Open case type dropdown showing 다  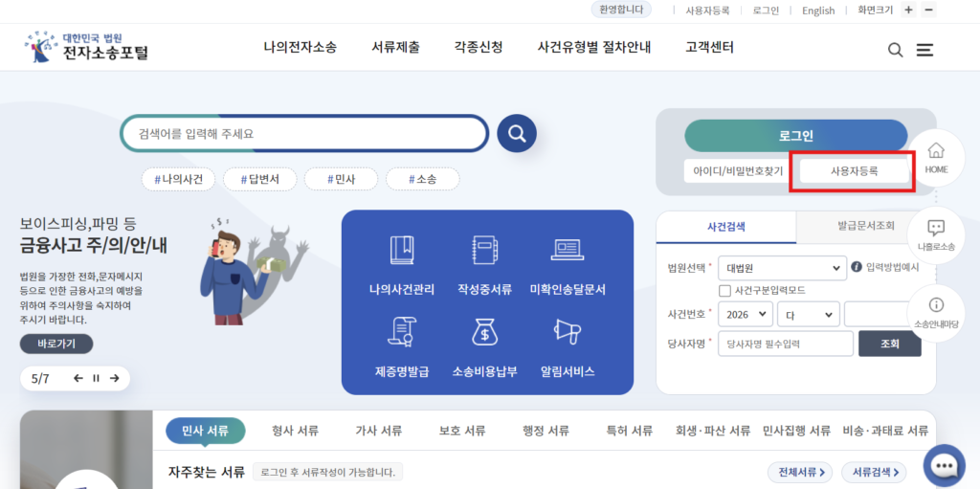pos(809,314)
